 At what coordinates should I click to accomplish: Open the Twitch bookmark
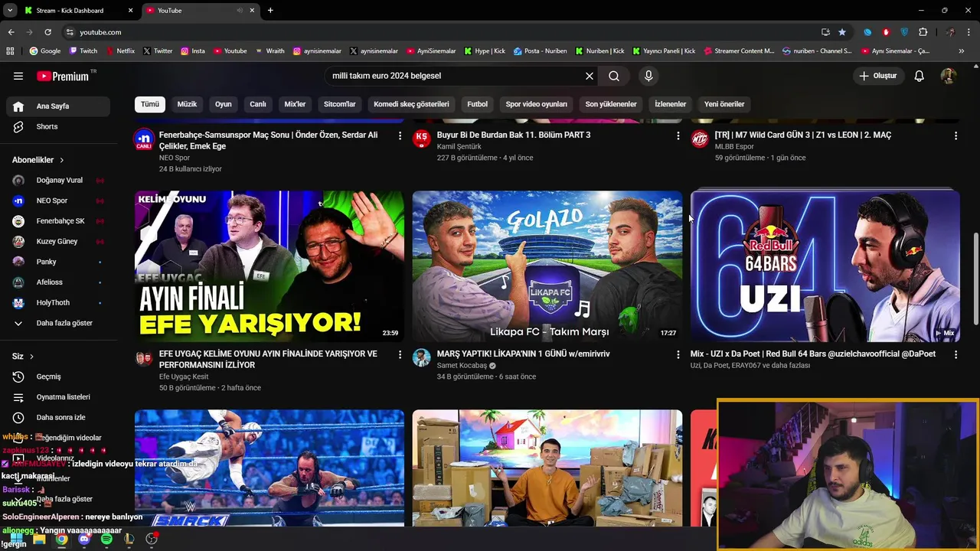(x=83, y=51)
